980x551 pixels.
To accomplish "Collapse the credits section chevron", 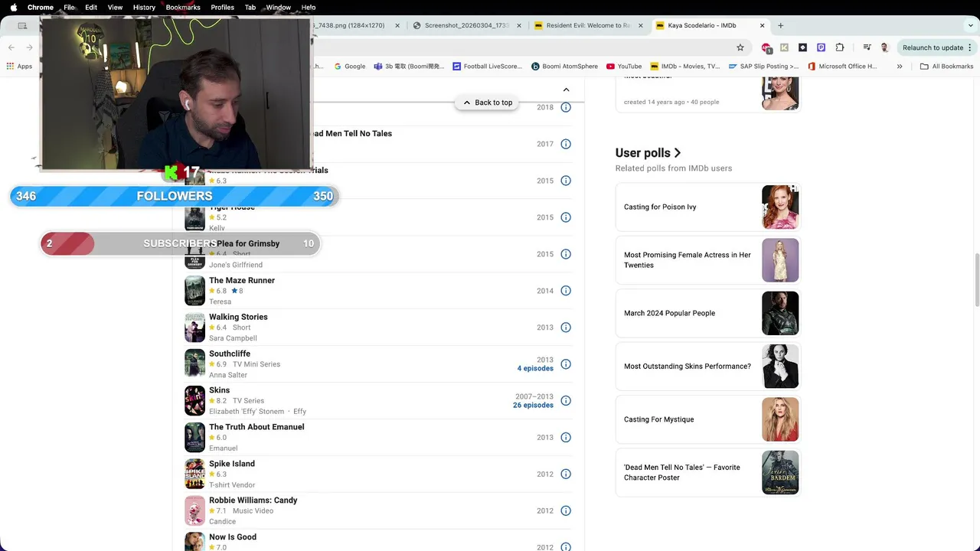I will click(566, 90).
